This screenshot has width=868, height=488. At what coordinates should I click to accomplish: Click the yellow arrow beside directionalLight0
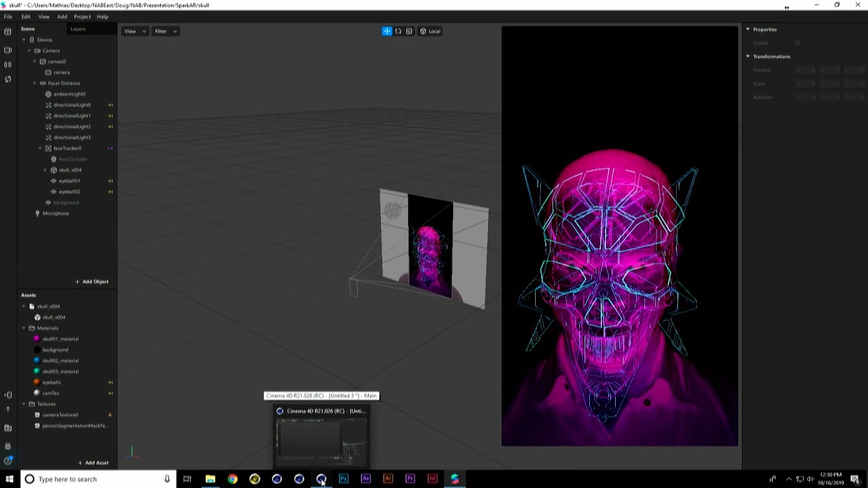tap(110, 105)
